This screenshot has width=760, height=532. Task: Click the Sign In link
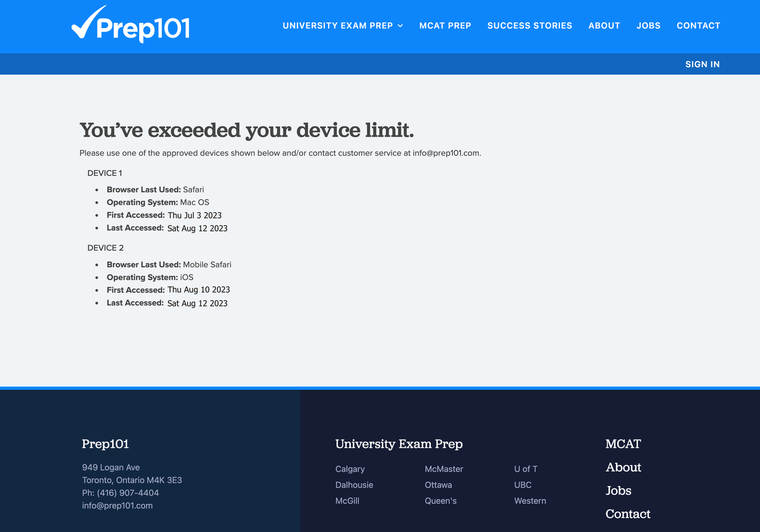[702, 64]
